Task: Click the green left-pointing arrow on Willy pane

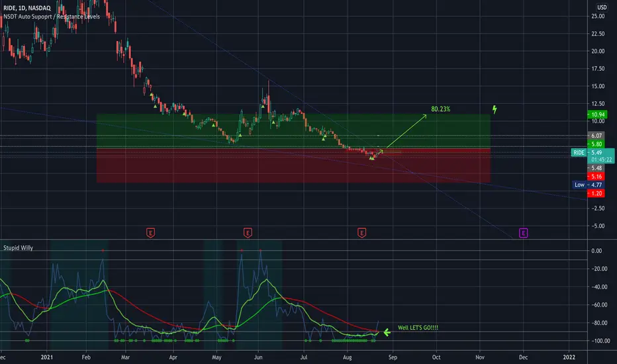Action: [387, 332]
